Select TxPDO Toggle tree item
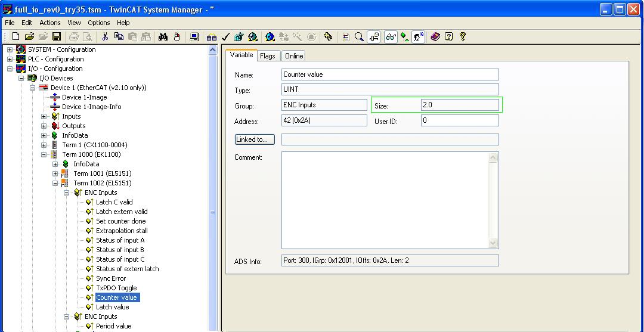Screen dimensions: 644x332 point(117,288)
